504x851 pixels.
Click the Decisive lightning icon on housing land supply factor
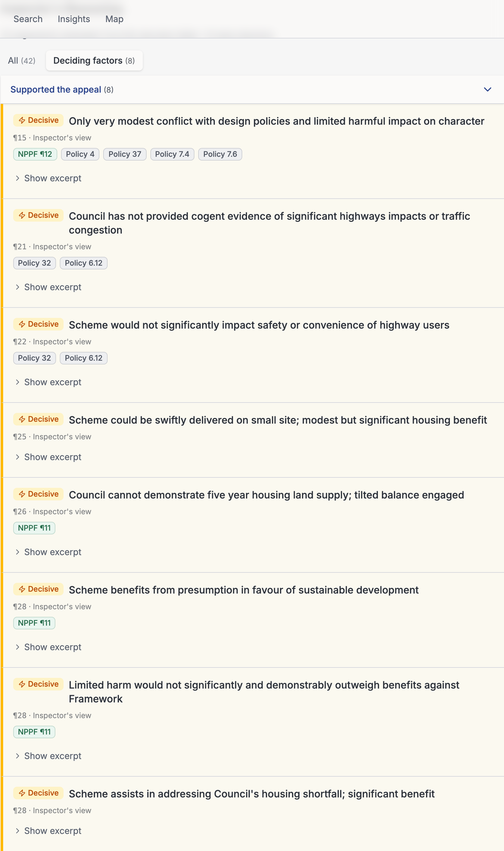pyautogui.click(x=22, y=494)
